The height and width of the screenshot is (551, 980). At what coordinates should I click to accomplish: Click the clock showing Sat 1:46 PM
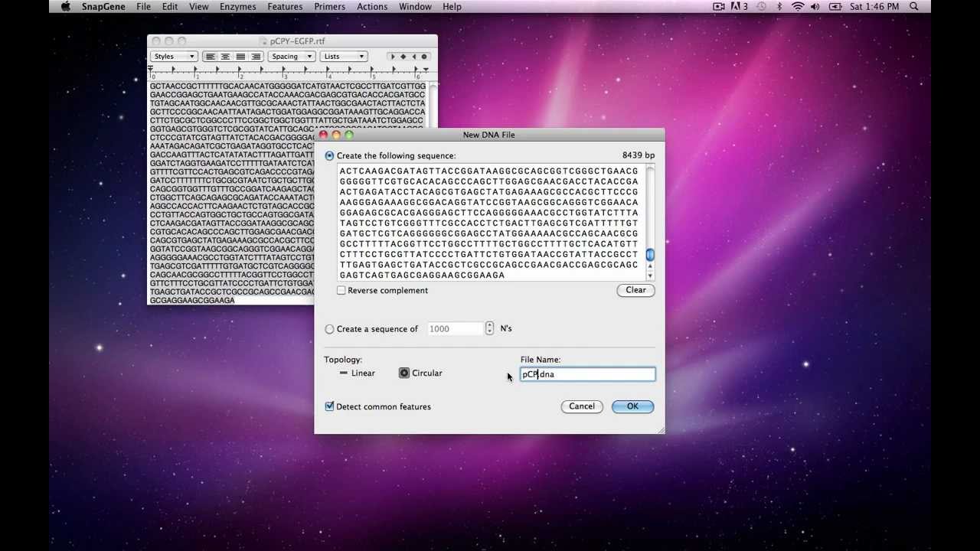[873, 7]
